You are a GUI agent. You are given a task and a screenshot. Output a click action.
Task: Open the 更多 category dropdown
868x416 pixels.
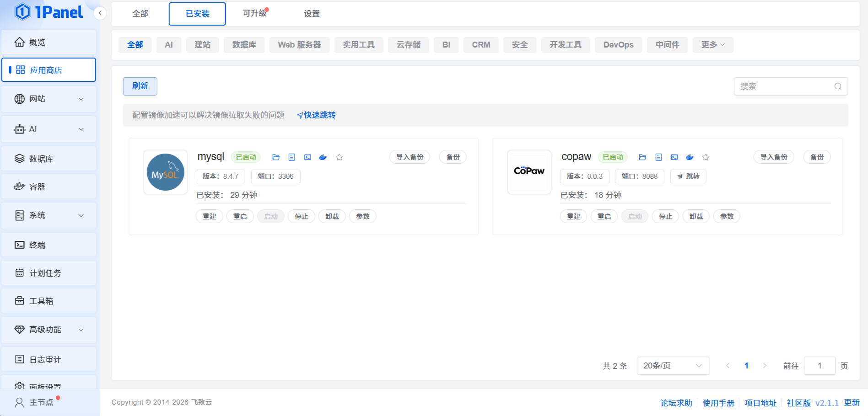click(712, 45)
